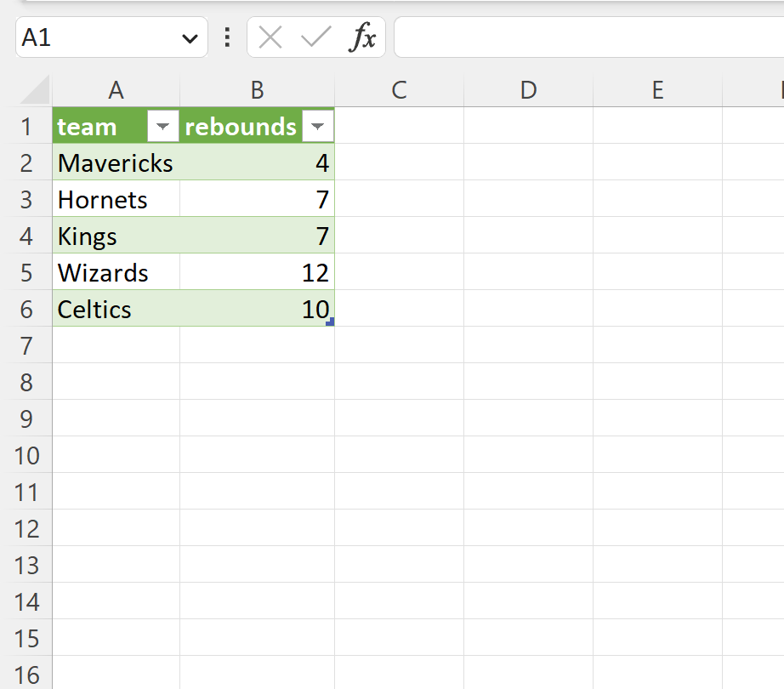Click the Enter (checkmark) icon on the formula bar
Screen dimensions: 784x689
click(x=315, y=37)
